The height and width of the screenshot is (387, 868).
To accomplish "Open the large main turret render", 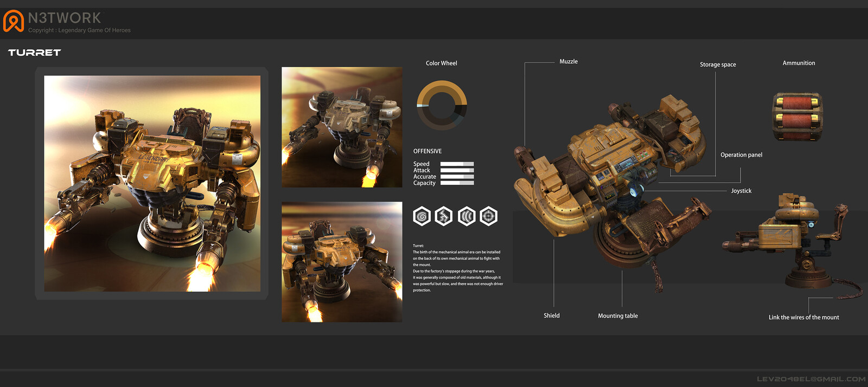I will tap(152, 184).
